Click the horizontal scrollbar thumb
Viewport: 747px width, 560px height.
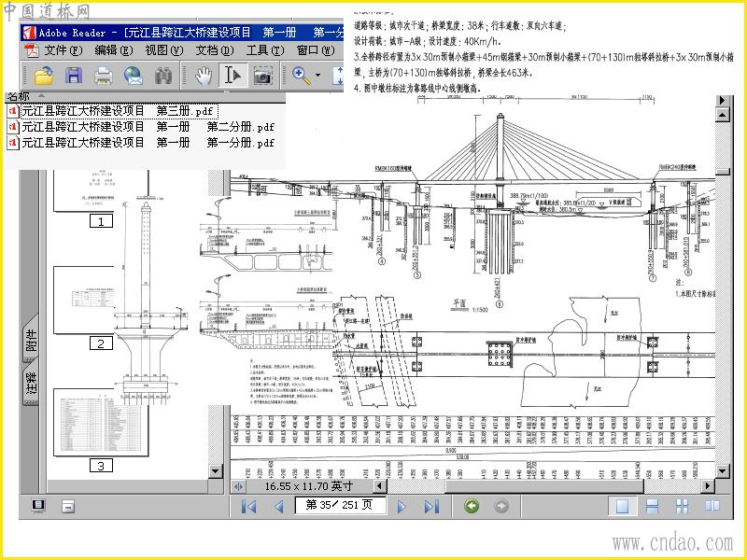[544, 486]
